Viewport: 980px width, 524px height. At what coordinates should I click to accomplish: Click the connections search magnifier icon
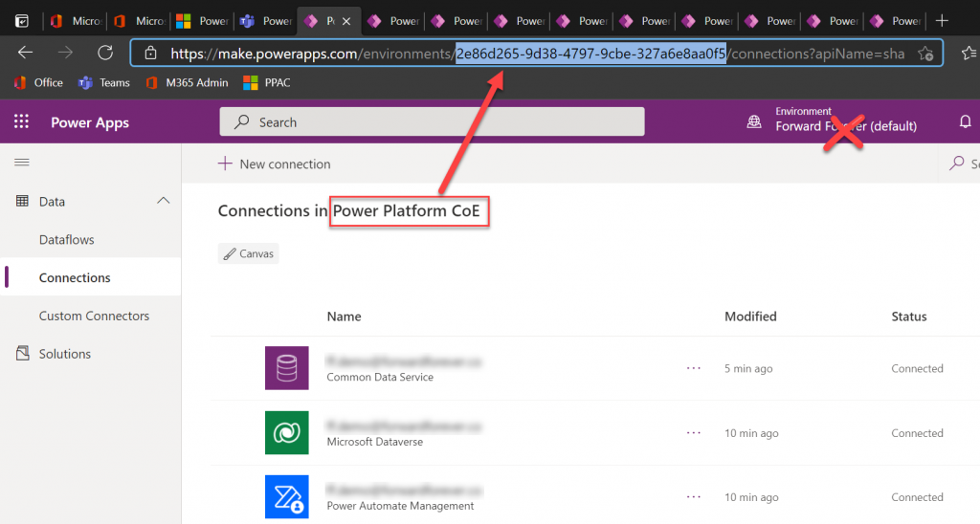(x=956, y=164)
